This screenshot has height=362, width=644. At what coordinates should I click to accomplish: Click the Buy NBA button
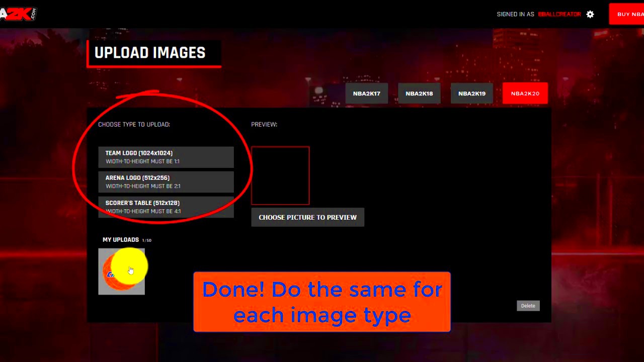[x=626, y=14]
